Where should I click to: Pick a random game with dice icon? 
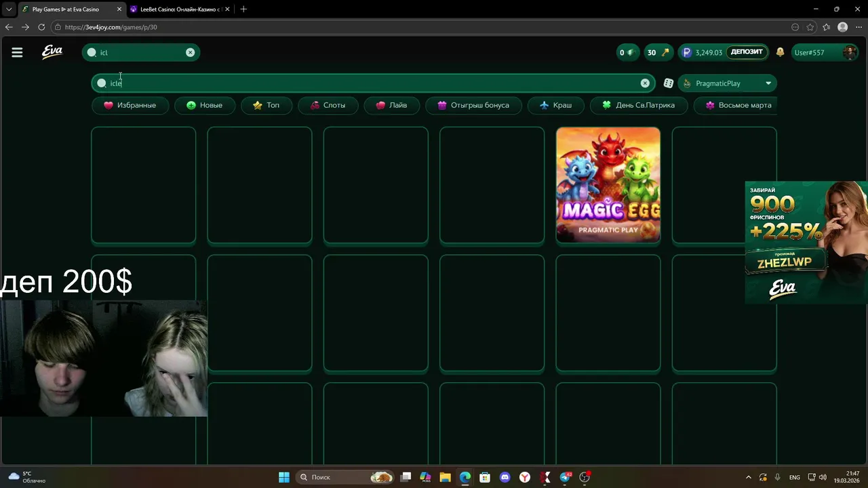coord(669,83)
